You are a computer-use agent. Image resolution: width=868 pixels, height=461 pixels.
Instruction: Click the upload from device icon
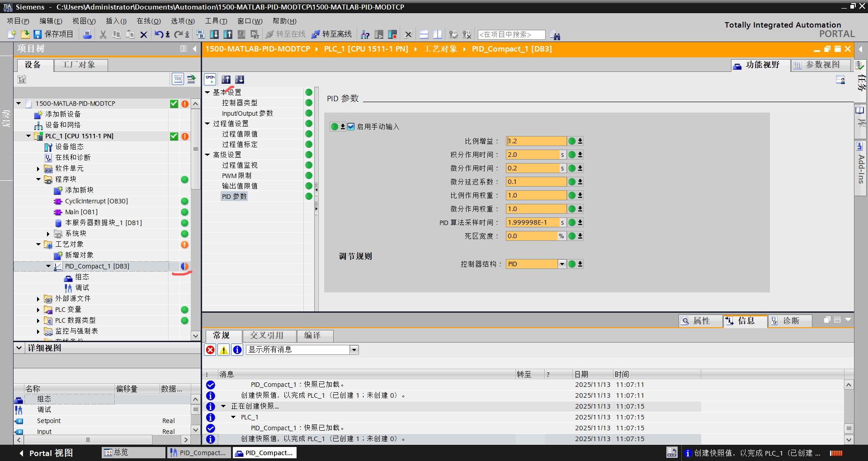click(228, 34)
